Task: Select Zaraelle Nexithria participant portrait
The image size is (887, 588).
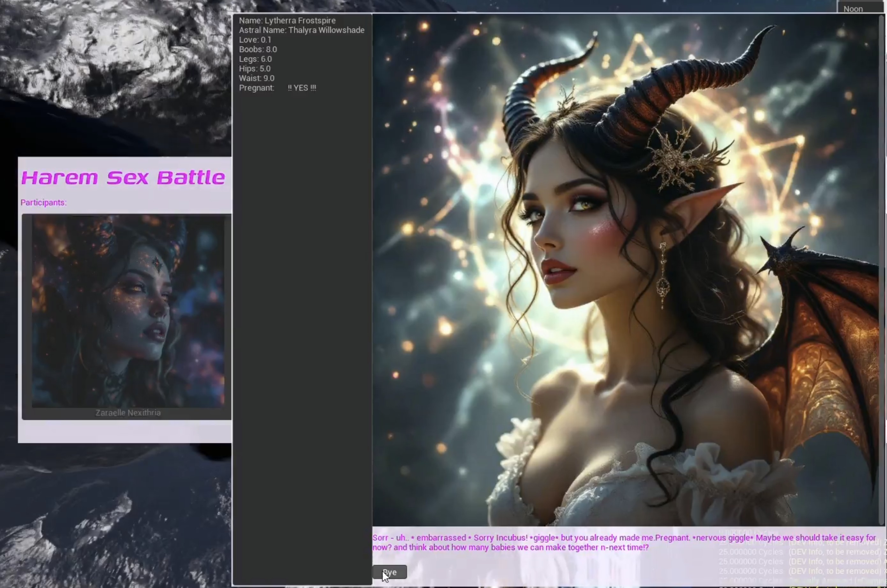Action: (128, 311)
